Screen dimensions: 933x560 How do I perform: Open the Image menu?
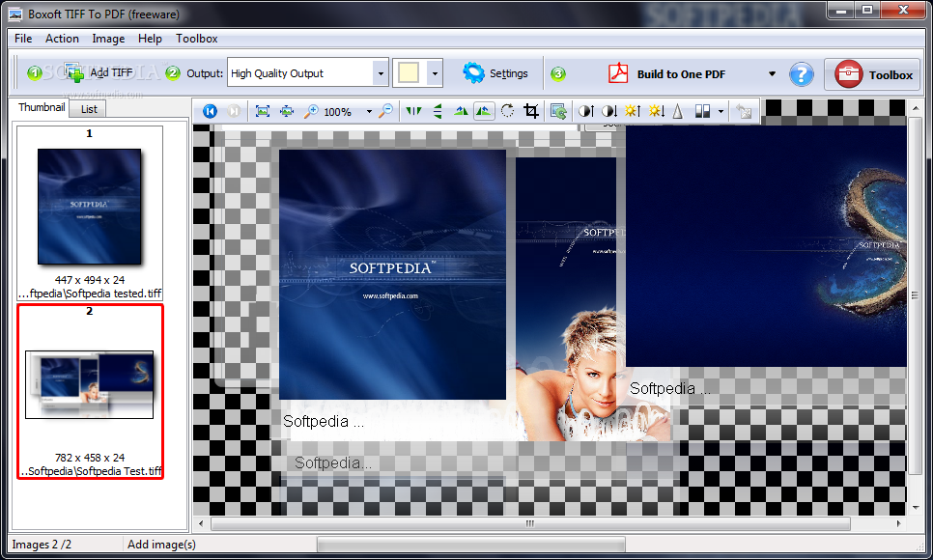pyautogui.click(x=108, y=38)
